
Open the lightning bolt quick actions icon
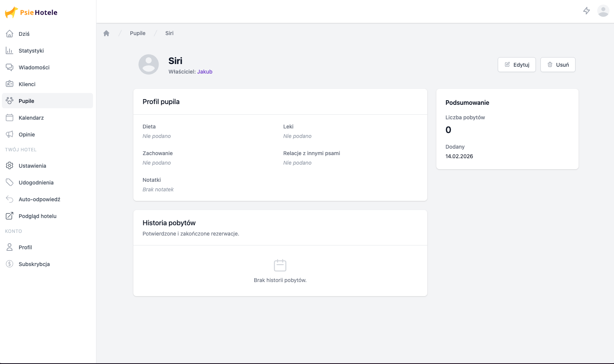[x=587, y=11]
